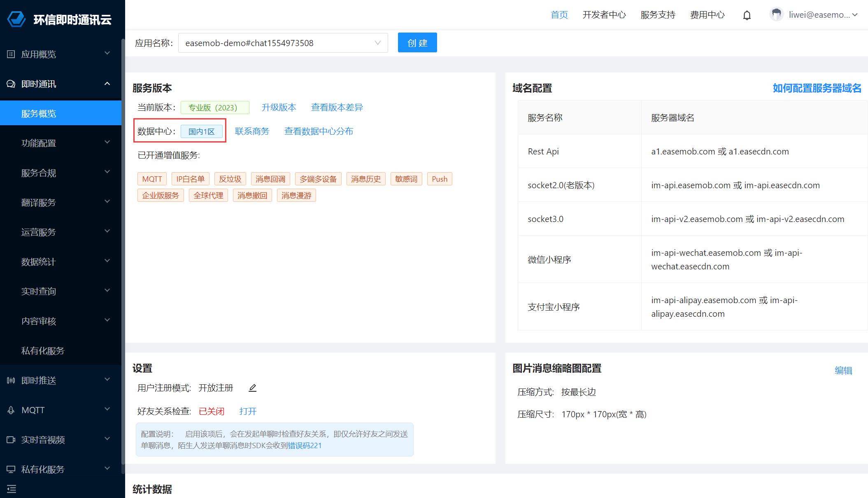
Task: Click the 消息撤回 service tag
Action: [x=252, y=195]
